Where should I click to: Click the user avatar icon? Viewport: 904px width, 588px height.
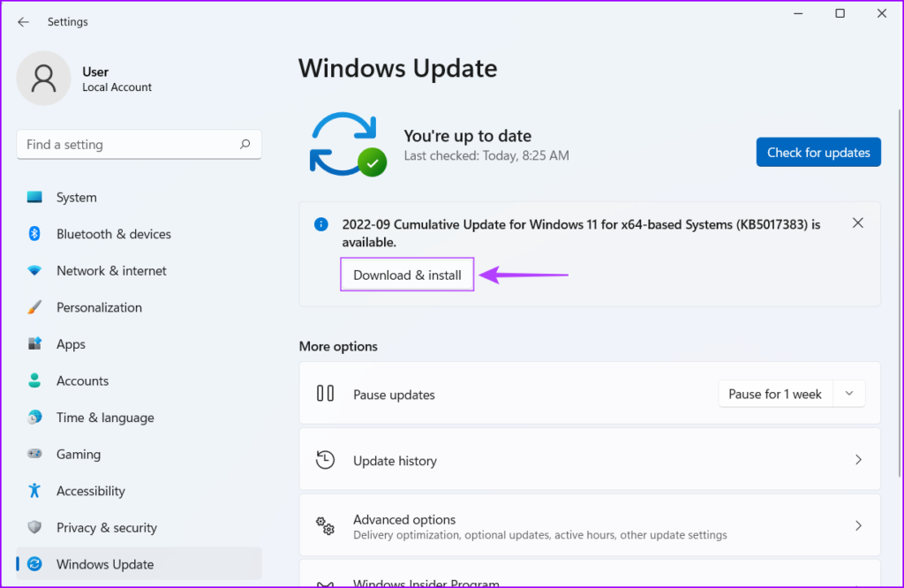tap(44, 79)
